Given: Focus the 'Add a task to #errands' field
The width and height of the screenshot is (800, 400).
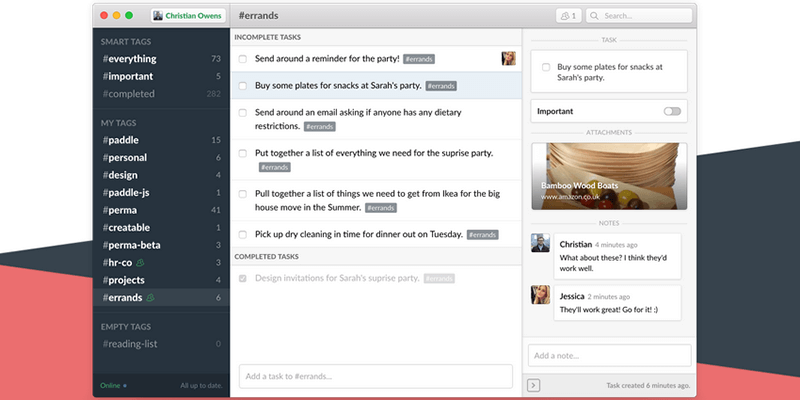Looking at the screenshot, I should point(375,376).
